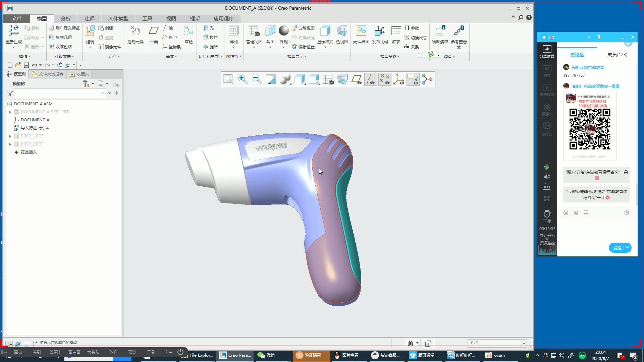Open the folder browser tab
The image size is (644, 362).
tap(48, 74)
